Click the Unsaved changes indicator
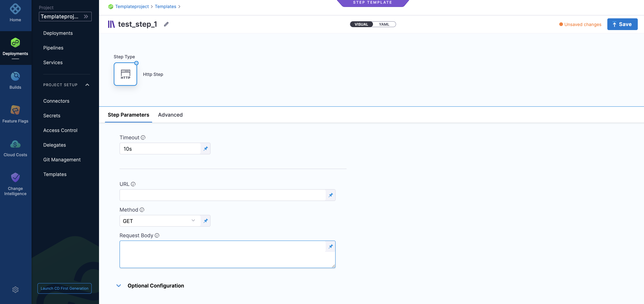 580,24
